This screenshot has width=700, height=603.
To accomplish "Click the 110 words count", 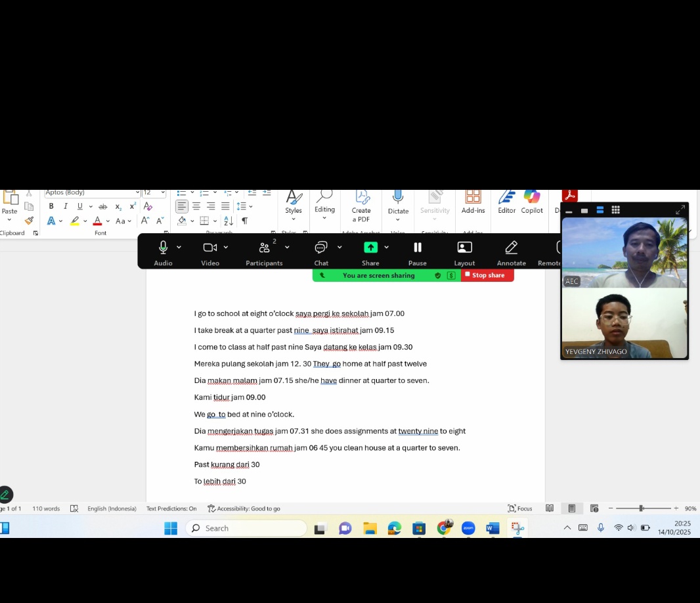I will pyautogui.click(x=46, y=508).
